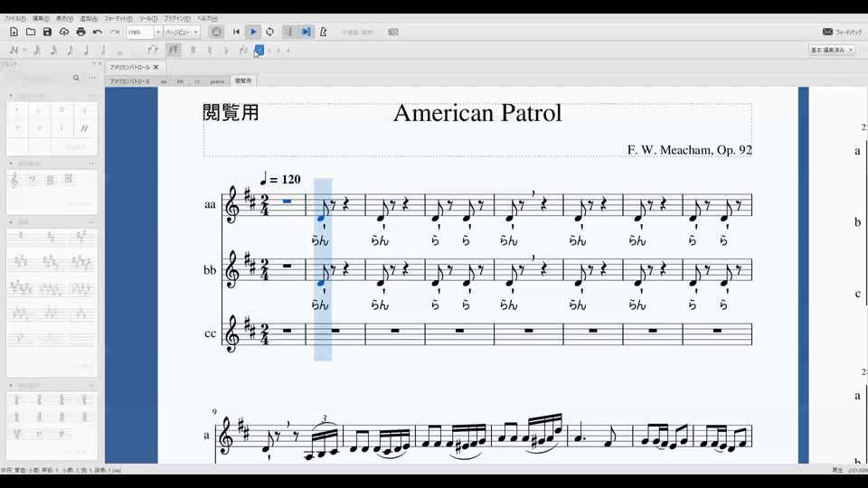Screen dimensions: 868x488
Task: Toggle rest input button
Action: [174, 51]
